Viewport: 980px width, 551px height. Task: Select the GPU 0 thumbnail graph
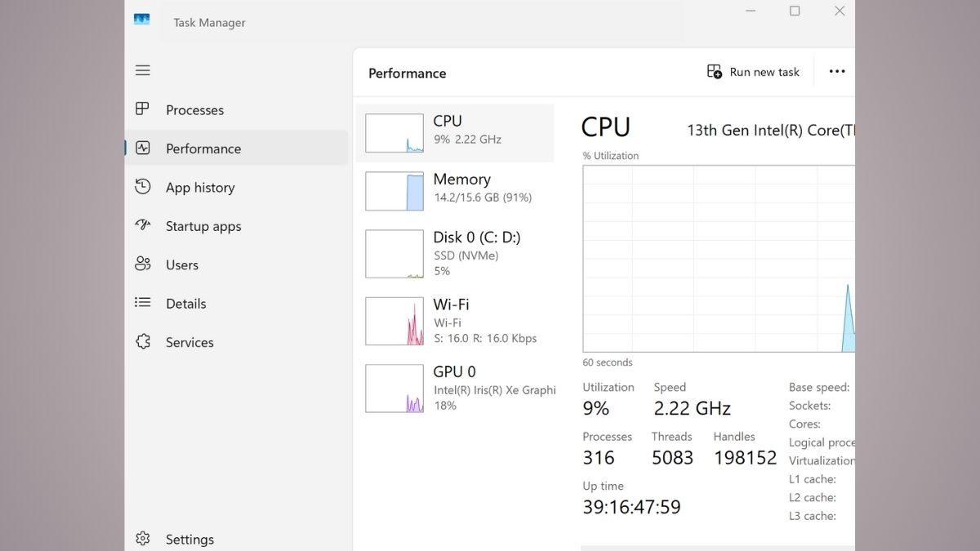394,388
